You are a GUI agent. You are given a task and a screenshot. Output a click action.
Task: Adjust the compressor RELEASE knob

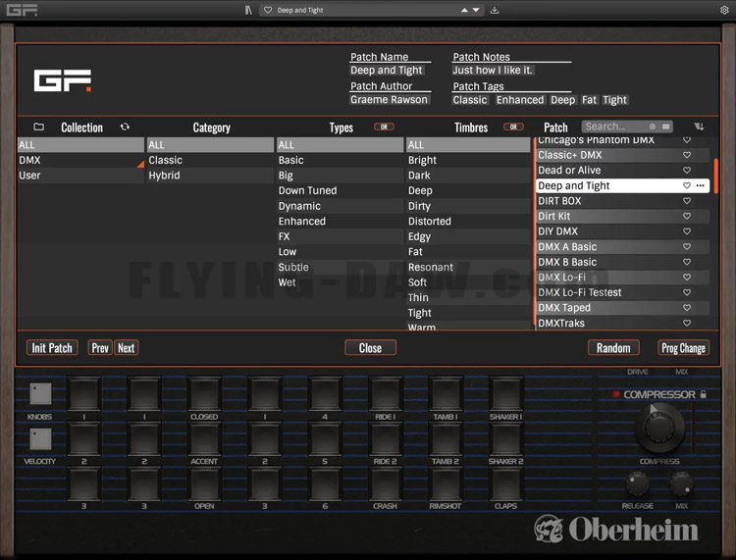(638, 484)
